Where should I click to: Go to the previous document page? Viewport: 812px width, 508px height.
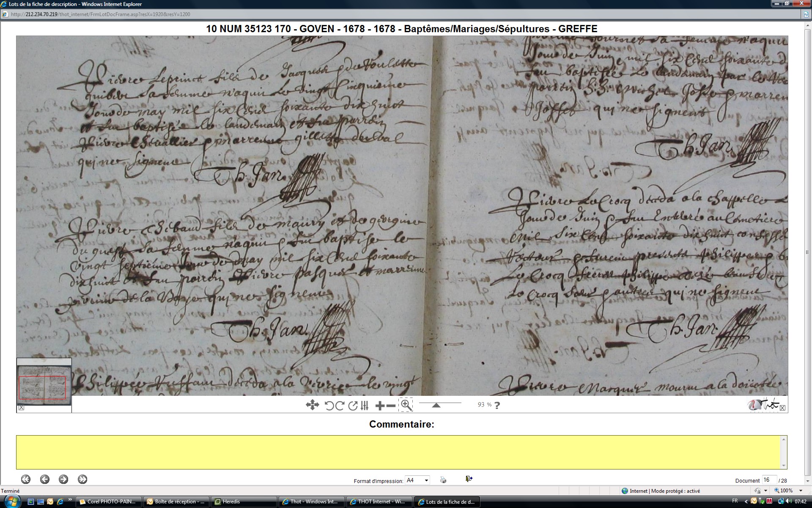pos(44,479)
